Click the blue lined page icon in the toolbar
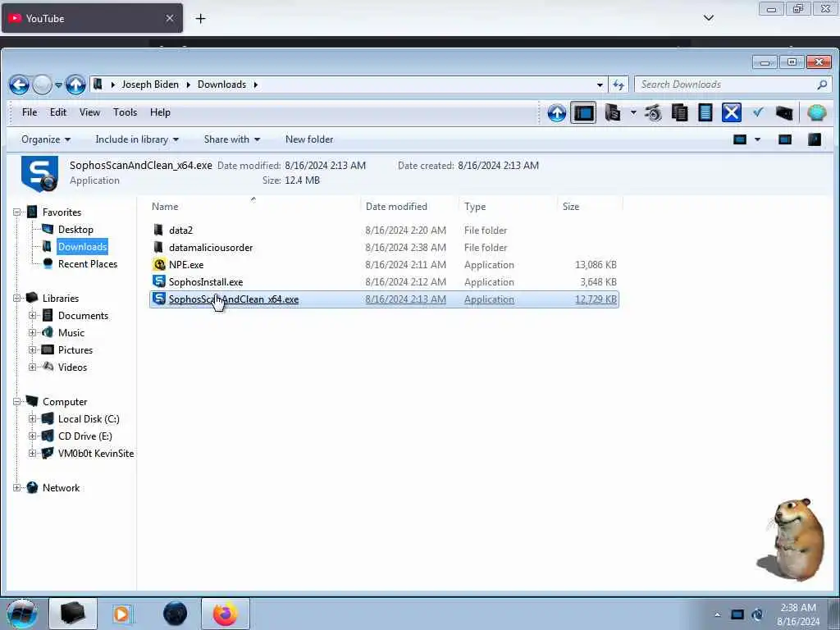 coord(705,113)
